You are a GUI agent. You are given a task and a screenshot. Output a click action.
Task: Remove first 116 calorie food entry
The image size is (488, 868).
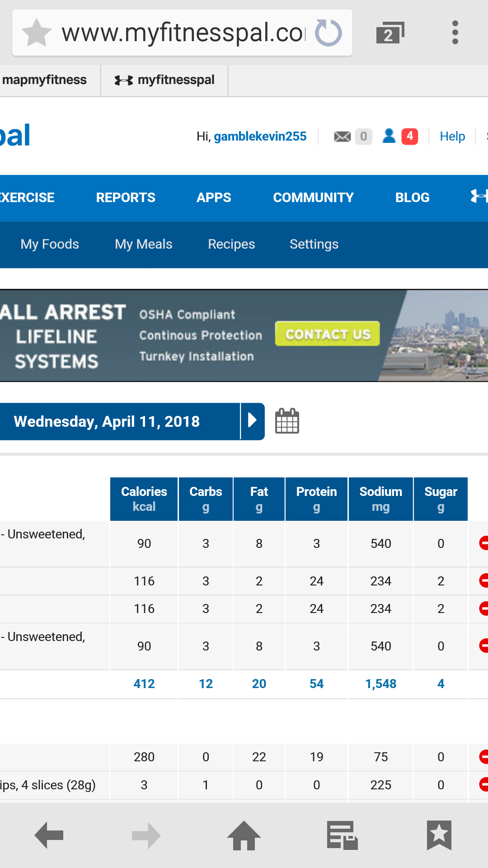pyautogui.click(x=483, y=580)
